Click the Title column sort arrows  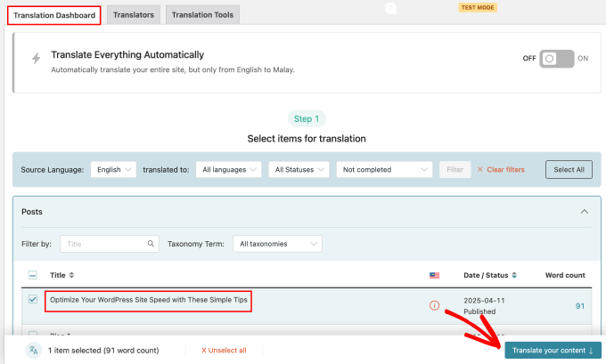coord(71,275)
